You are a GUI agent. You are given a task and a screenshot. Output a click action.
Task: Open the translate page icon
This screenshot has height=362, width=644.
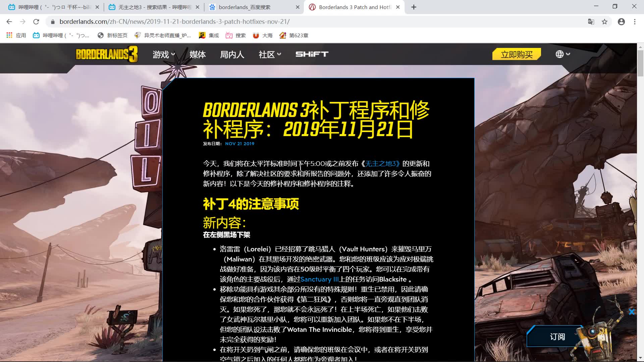point(591,22)
